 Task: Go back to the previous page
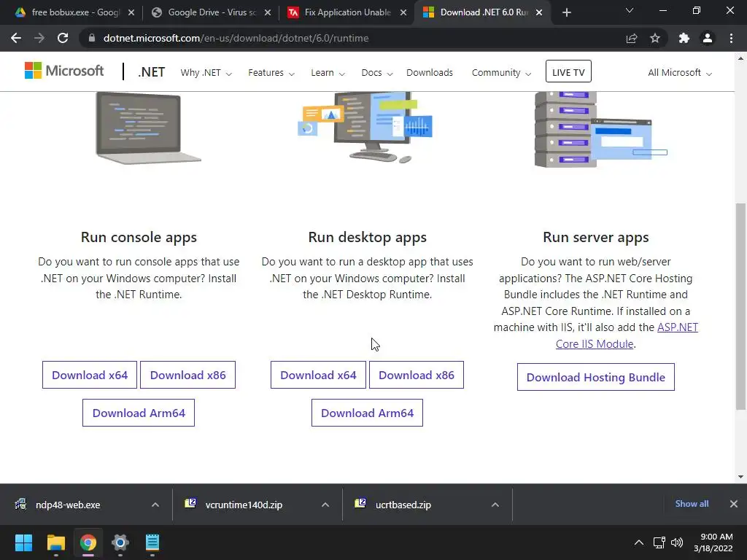pyautogui.click(x=16, y=38)
